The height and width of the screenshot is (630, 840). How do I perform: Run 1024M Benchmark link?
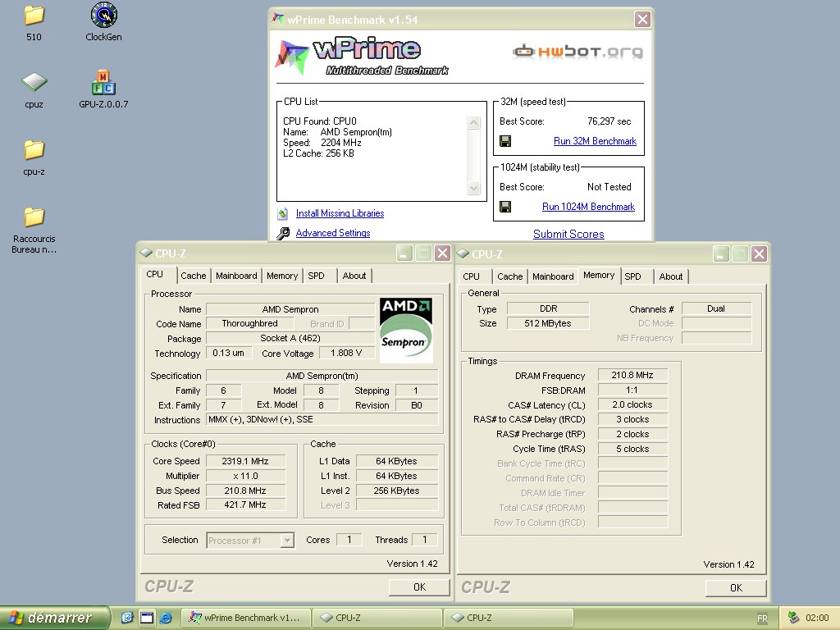coord(588,207)
